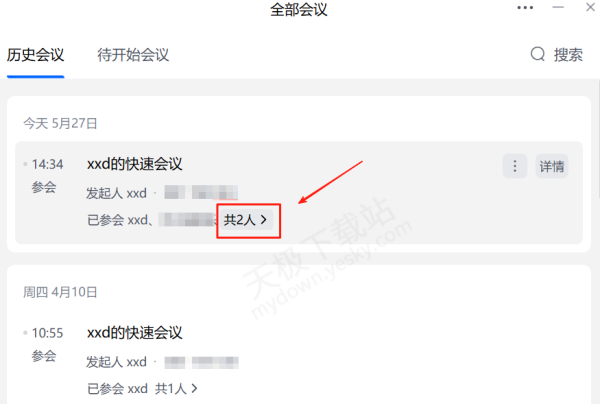Click the 今天 5月27日 date header

click(x=60, y=123)
